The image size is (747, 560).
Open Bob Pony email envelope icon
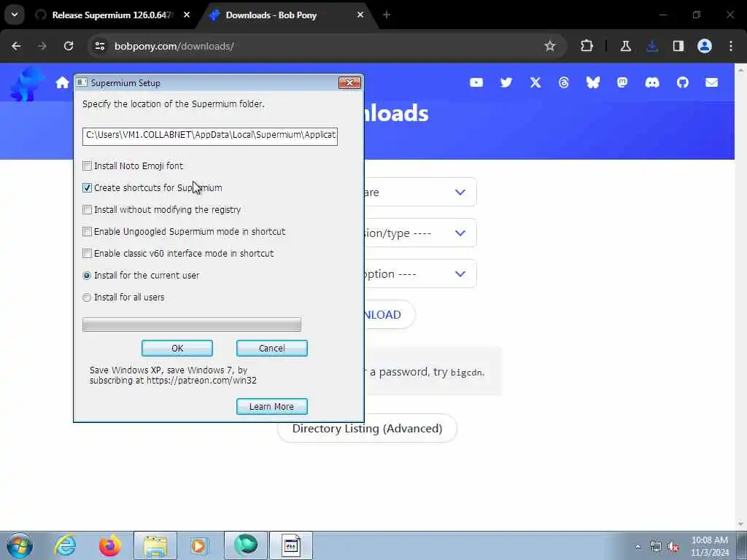[x=712, y=82]
